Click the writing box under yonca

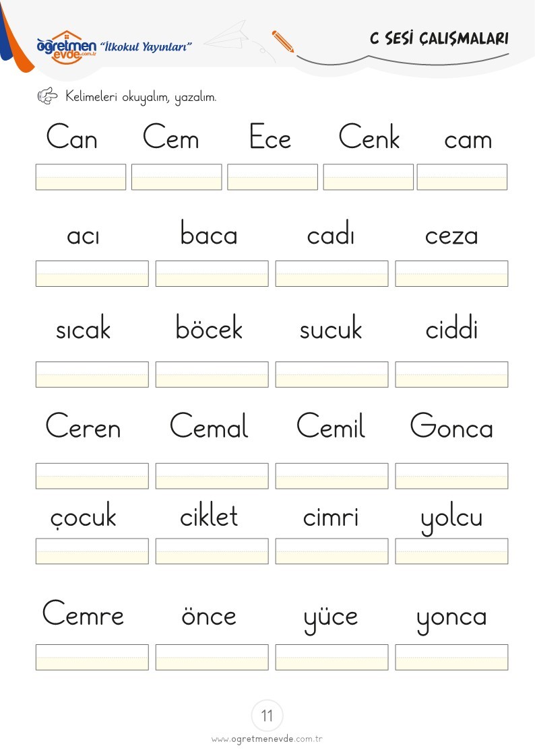coord(451,657)
